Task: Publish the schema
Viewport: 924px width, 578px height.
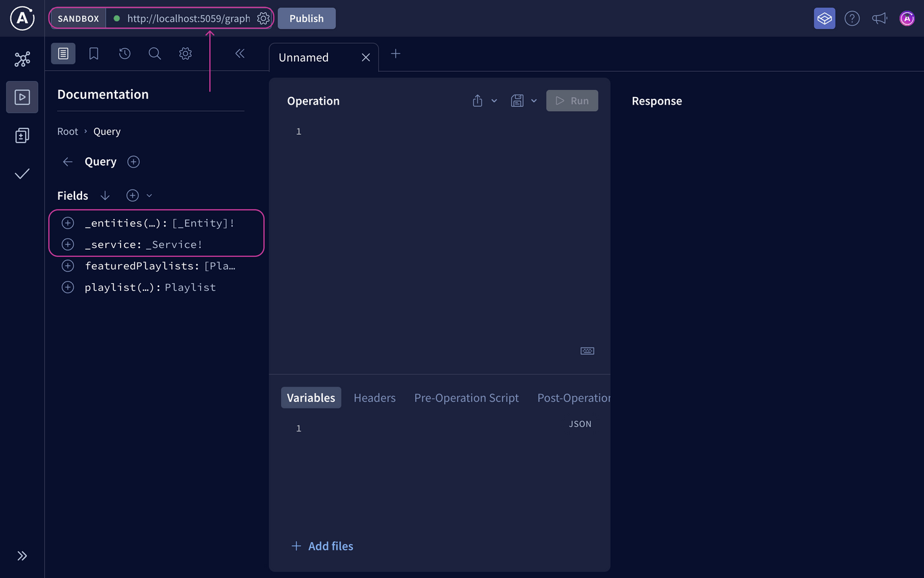Action: click(x=306, y=18)
